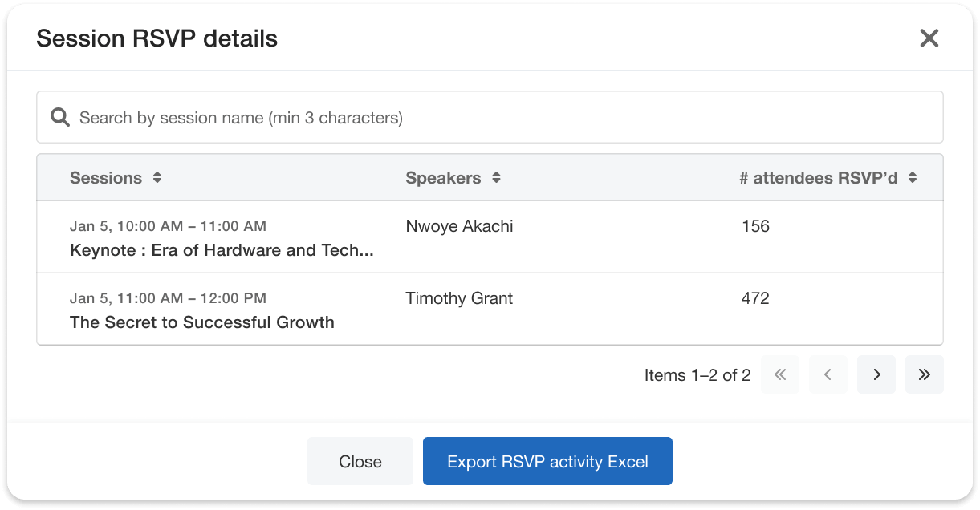Export RSVP activity to Excel
The width and height of the screenshot is (980, 510).
click(547, 462)
